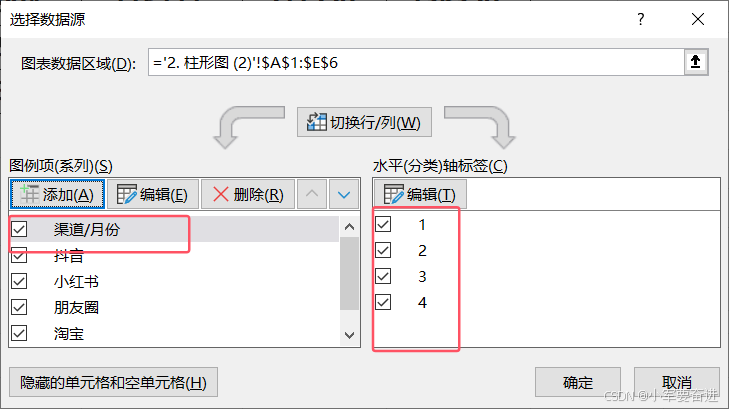Viewport: 729px width, 409px height.
Task: Toggle category label 1 checkbox
Action: tap(383, 224)
